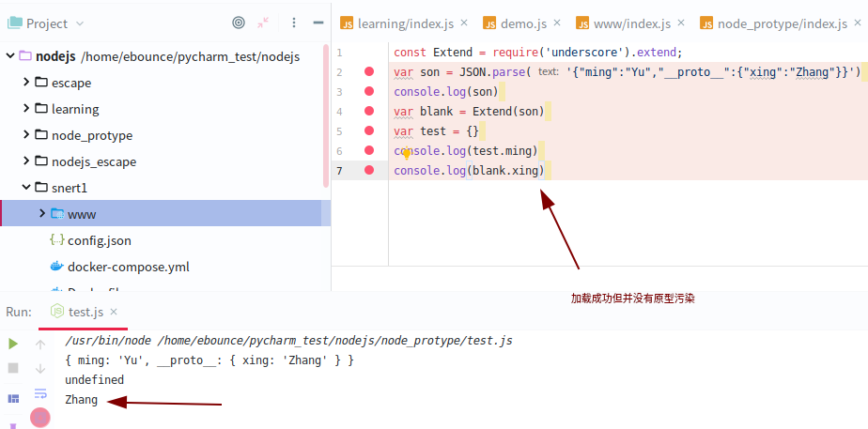Image resolution: width=868 pixels, height=429 pixels.
Task: Close the test.js run tab
Action: point(114,312)
